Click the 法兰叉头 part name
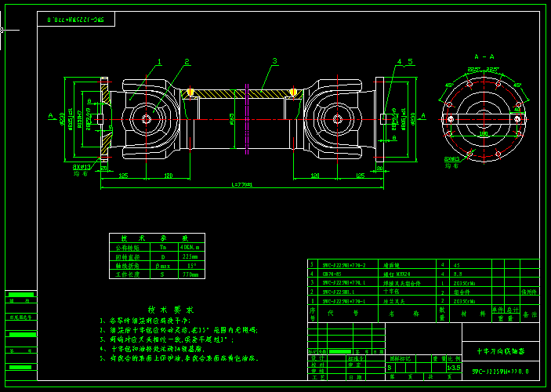The width and height of the screenshot is (551, 392). pyautogui.click(x=394, y=301)
